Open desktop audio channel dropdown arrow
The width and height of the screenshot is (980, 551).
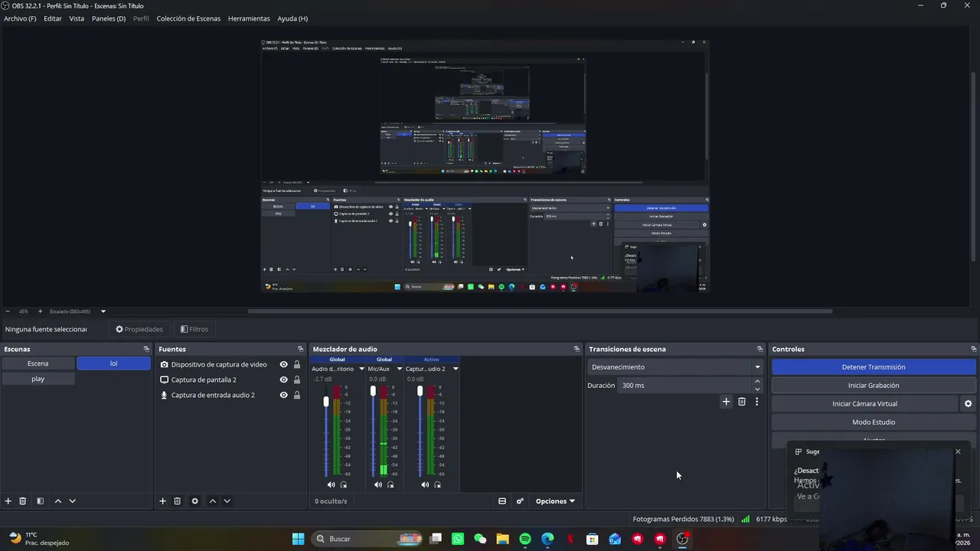point(361,369)
